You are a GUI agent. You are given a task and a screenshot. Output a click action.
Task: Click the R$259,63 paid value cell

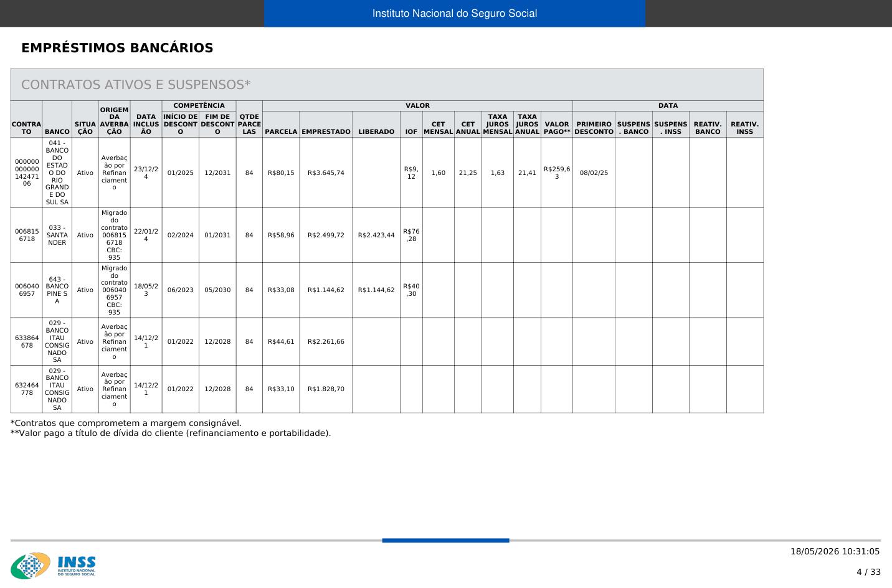click(x=557, y=173)
